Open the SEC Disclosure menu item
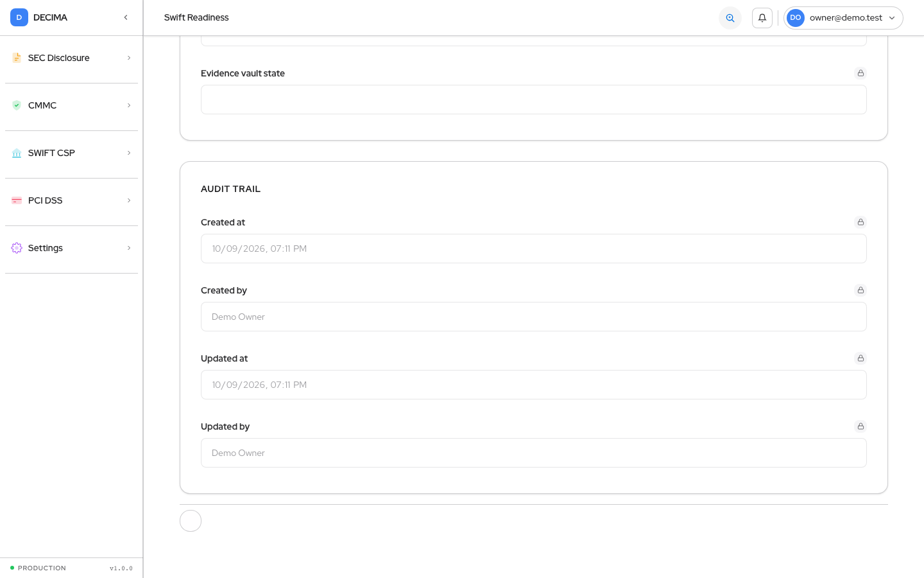924x578 pixels. 71,58
